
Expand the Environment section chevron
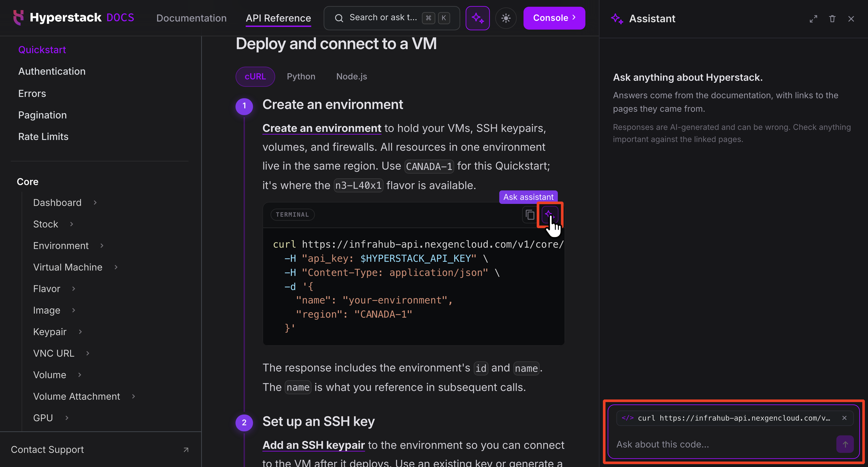102,245
